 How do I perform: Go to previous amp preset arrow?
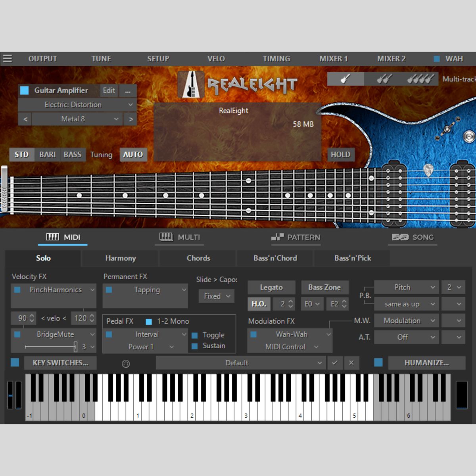tap(25, 119)
